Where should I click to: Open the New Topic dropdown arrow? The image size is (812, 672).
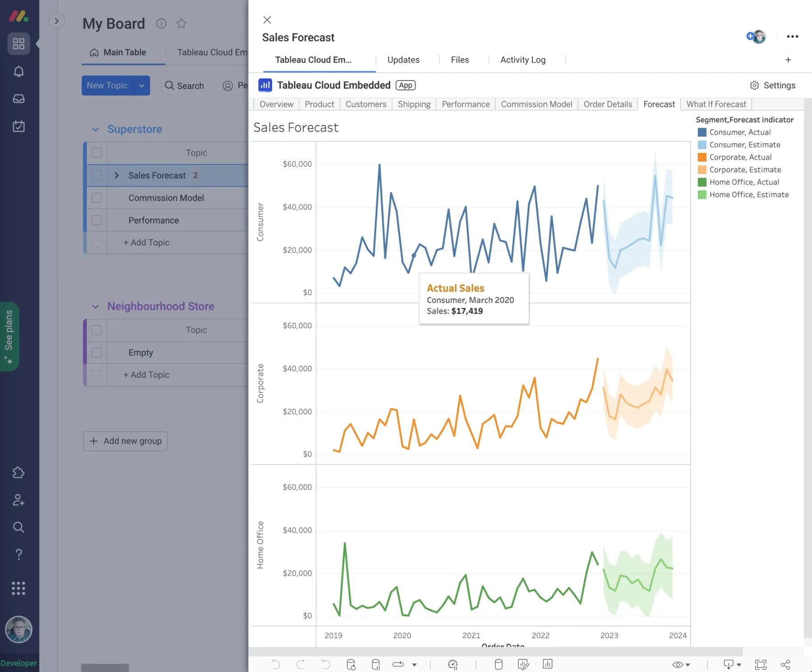142,86
